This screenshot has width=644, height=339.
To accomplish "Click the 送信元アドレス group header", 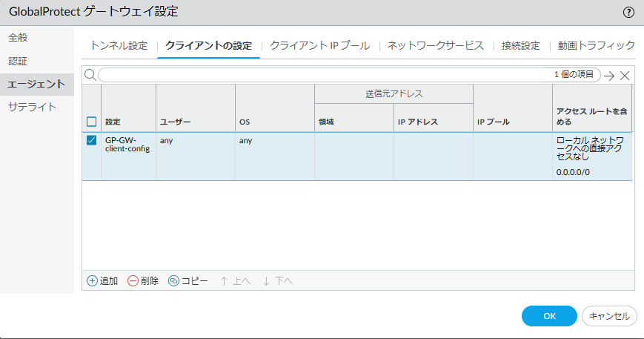I will tap(394, 93).
